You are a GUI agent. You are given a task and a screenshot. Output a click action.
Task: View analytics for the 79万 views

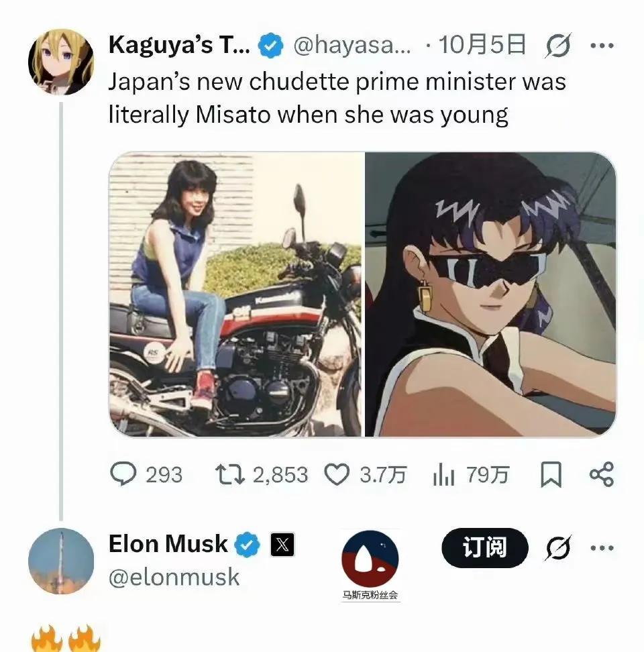click(444, 476)
